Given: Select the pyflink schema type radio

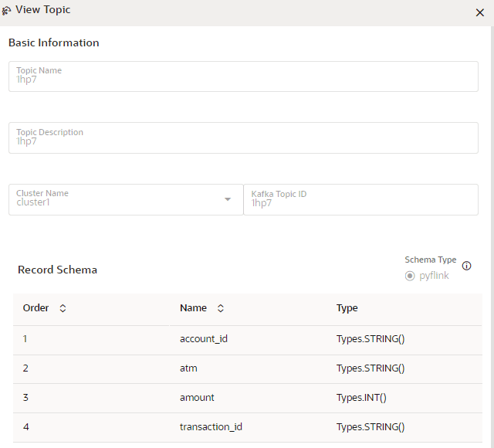Looking at the screenshot, I should [x=410, y=276].
